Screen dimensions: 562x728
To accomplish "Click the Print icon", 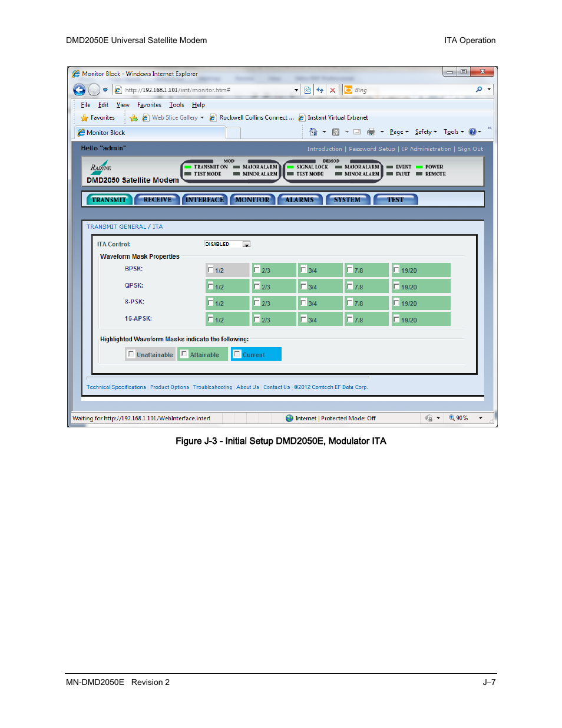I will (x=371, y=132).
